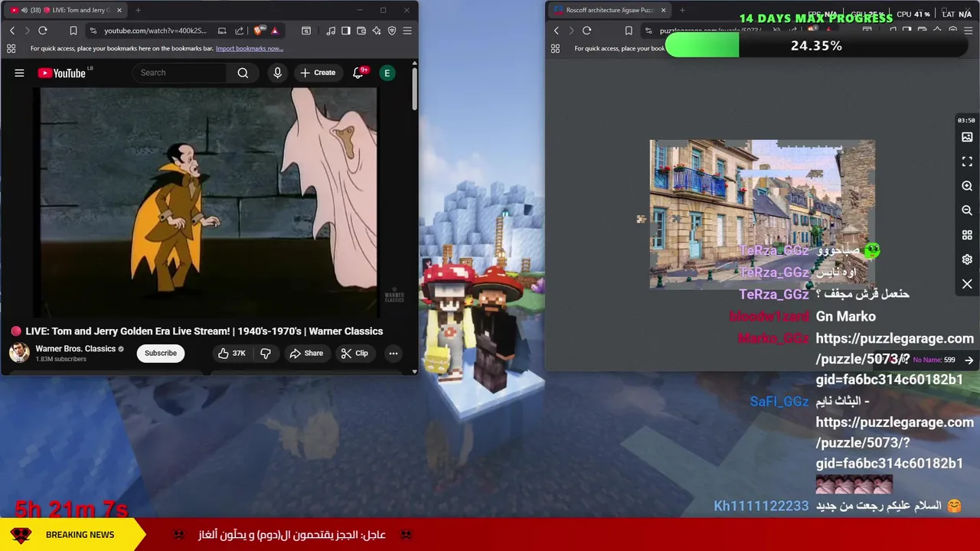Click the video title LIVE: Tom and Jerry Golden Era
Screen dimensions: 980x551
point(204,331)
